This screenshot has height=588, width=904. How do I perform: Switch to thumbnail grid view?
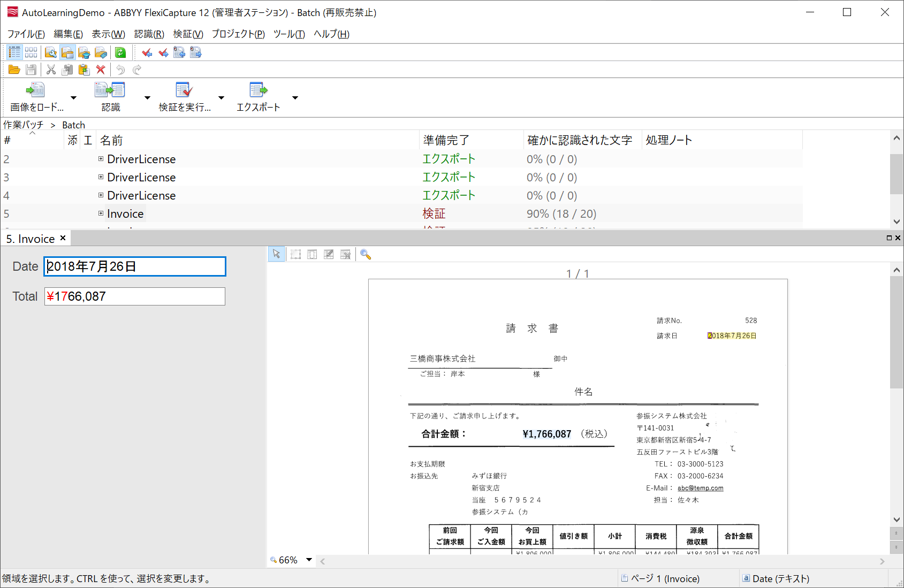(31, 52)
